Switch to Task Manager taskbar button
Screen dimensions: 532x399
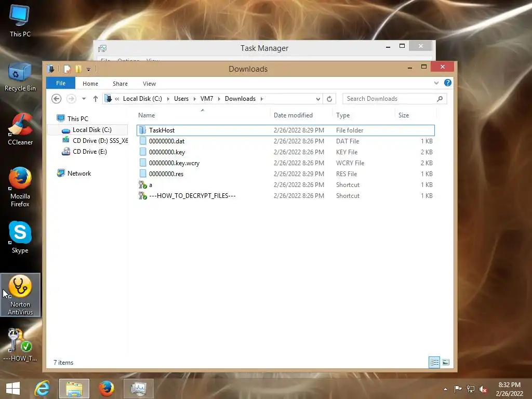coord(138,389)
